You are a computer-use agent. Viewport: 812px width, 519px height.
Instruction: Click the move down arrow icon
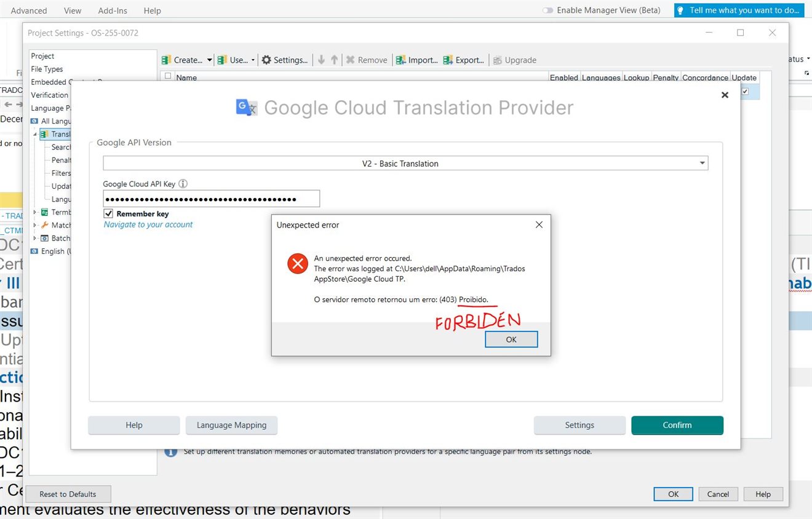coord(321,60)
